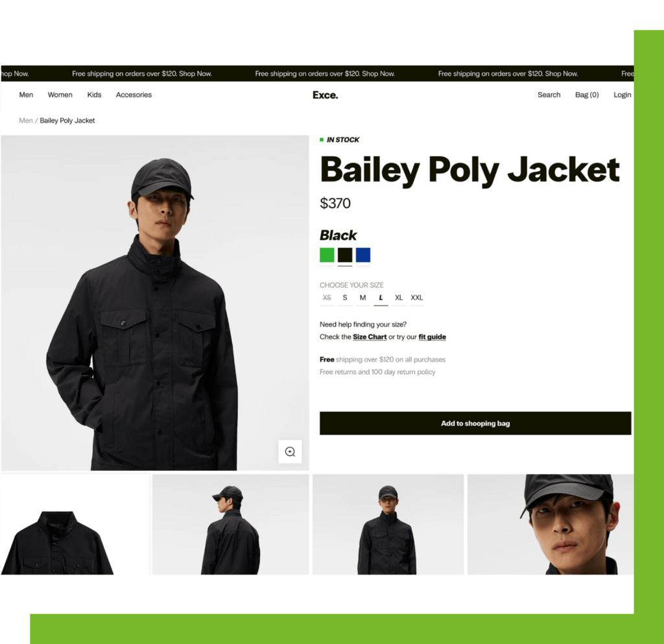Go to Kids section
The height and width of the screenshot is (644, 664).
tap(95, 95)
